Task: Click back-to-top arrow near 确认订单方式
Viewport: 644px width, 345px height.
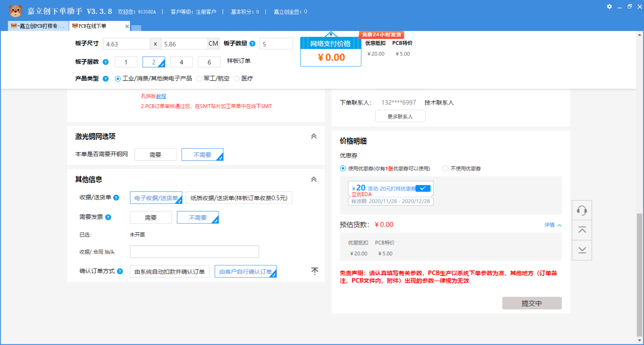Action: [x=315, y=271]
